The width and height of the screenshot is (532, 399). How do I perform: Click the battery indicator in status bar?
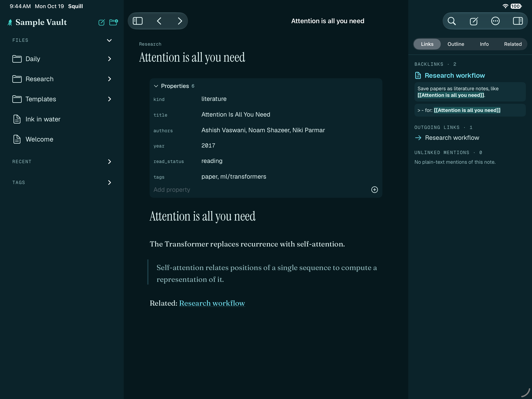click(x=516, y=6)
